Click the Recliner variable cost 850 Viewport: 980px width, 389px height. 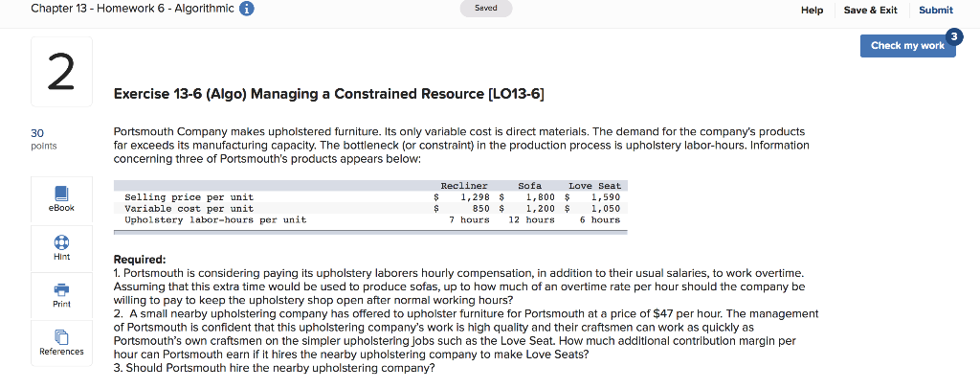(480, 208)
